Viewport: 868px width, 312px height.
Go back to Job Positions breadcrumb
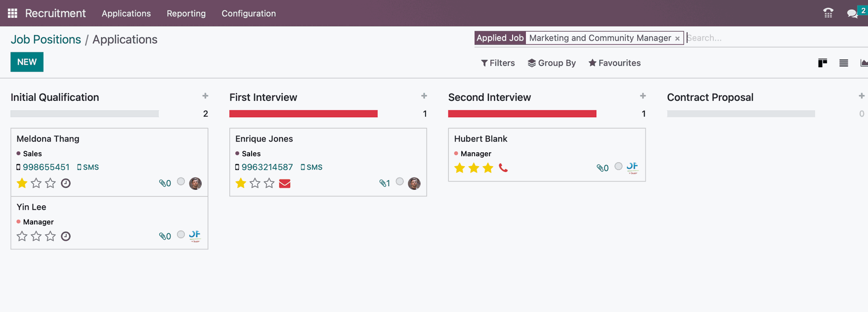pos(46,40)
